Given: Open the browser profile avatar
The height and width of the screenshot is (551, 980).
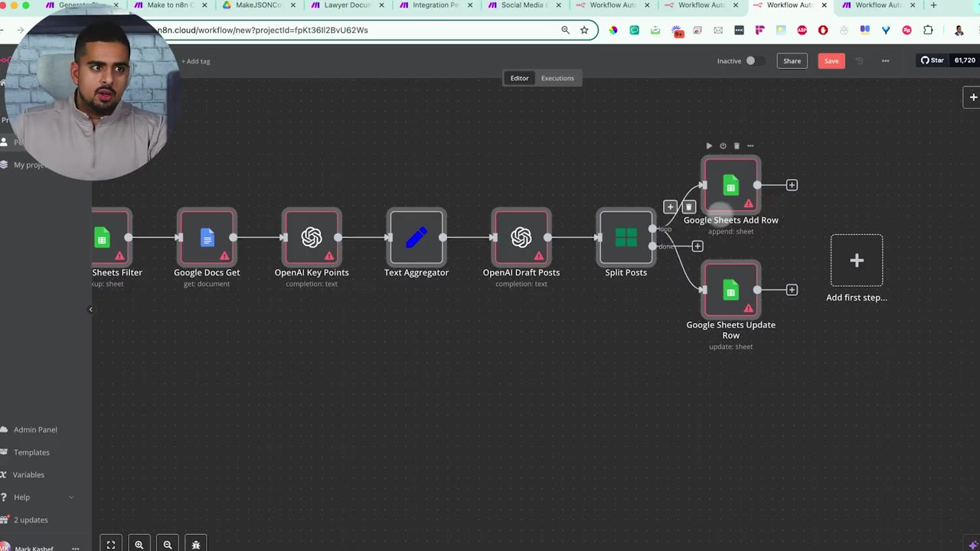Looking at the screenshot, I should (959, 31).
